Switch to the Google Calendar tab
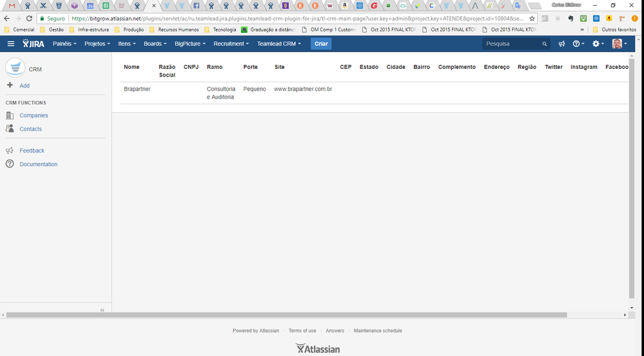Viewport: 644px width, 356px height. click(90, 6)
